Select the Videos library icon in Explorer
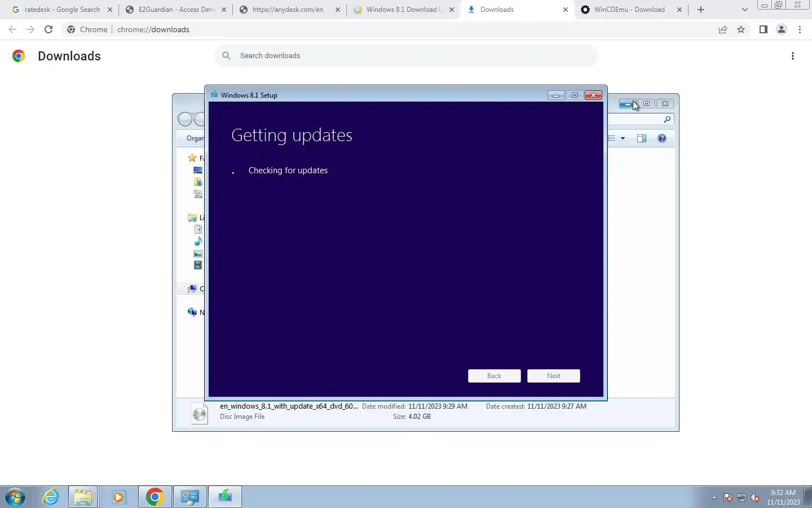 pos(198,265)
